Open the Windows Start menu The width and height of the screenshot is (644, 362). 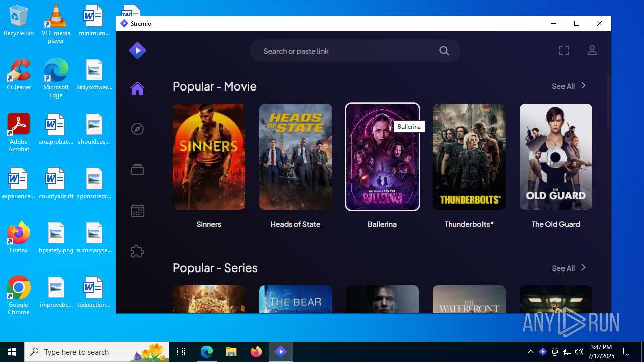(x=12, y=352)
